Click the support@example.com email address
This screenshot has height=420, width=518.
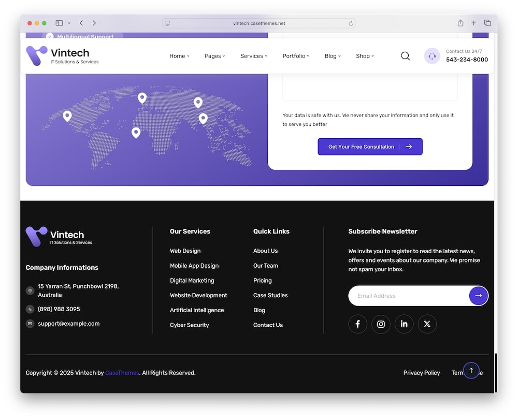point(69,324)
